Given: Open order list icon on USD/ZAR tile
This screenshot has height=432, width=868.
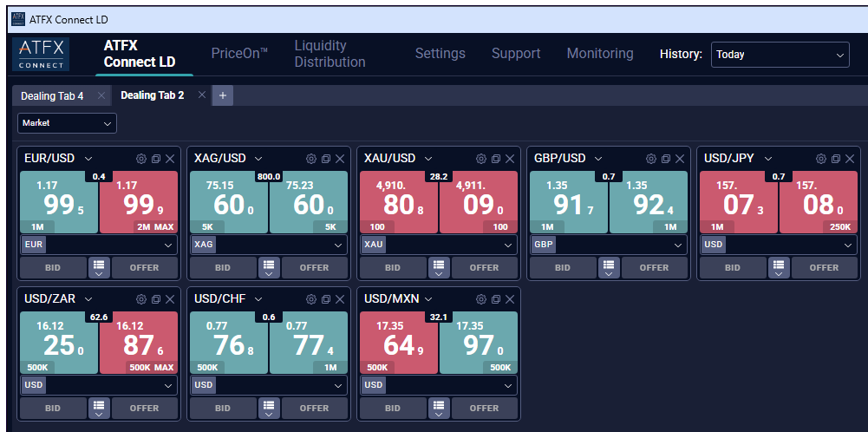Looking at the screenshot, I should 98,406.
